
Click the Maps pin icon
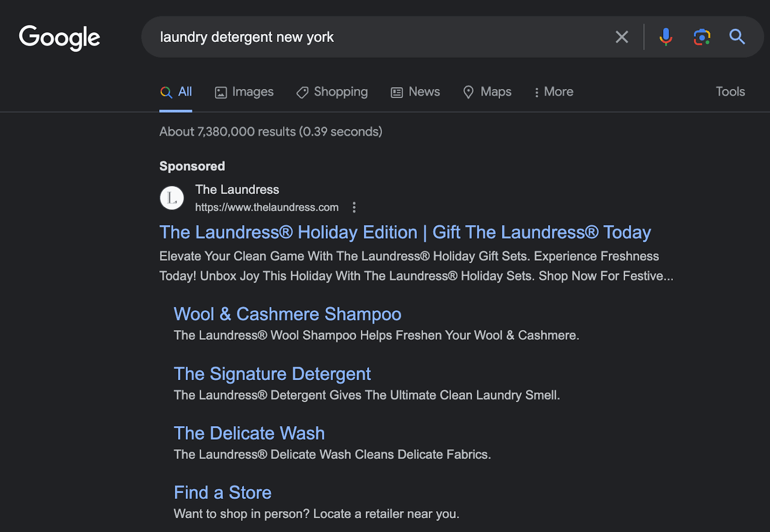click(469, 92)
